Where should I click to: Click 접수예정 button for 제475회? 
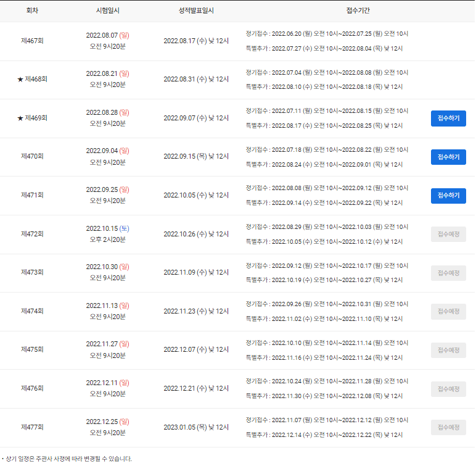click(x=448, y=350)
